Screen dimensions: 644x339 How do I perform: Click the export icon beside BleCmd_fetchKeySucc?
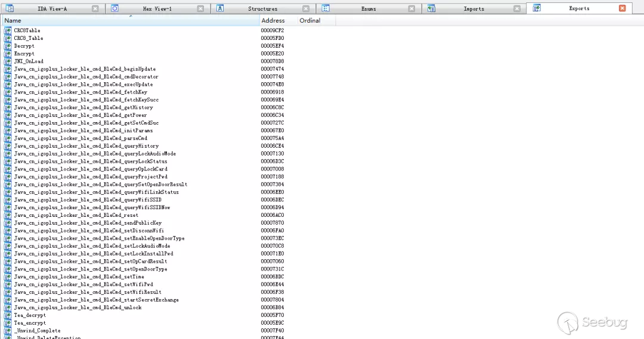click(7, 99)
